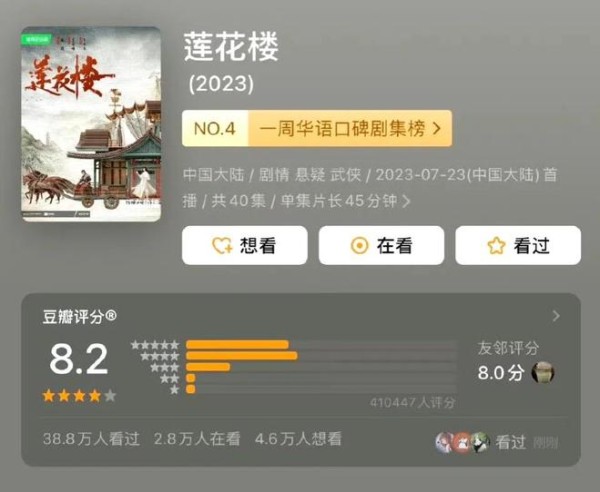Mark show as 在看
Image resolution: width=600 pixels, height=492 pixels.
coord(382,245)
